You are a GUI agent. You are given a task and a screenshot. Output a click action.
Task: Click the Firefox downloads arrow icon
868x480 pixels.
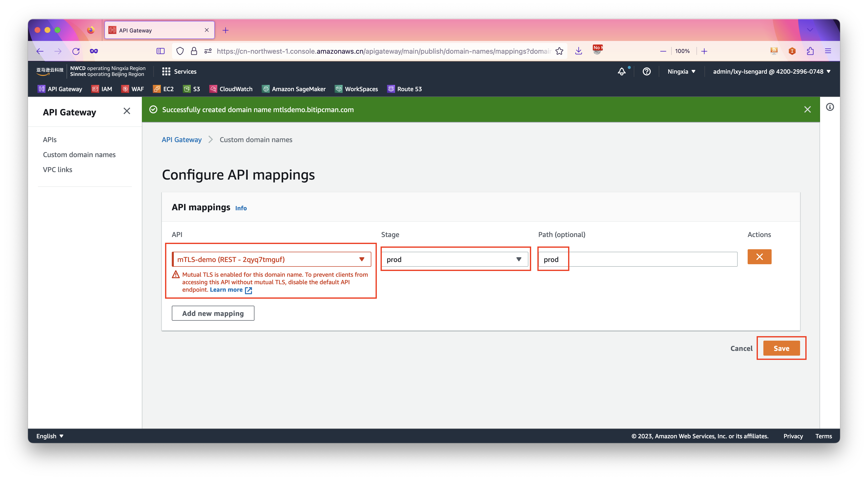[579, 51]
